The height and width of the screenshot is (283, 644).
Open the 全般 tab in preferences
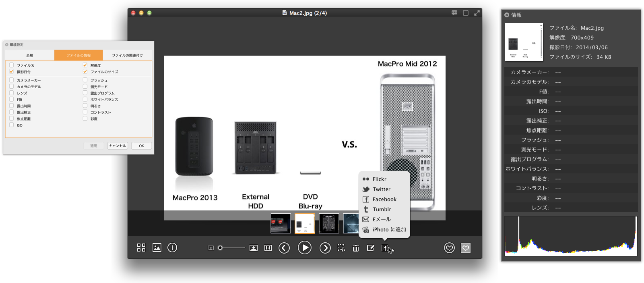[x=30, y=55]
